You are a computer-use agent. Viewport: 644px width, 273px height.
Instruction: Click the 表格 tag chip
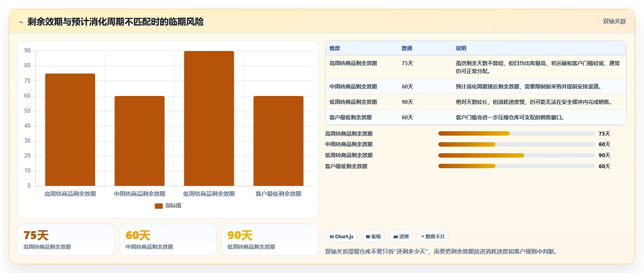(373, 236)
